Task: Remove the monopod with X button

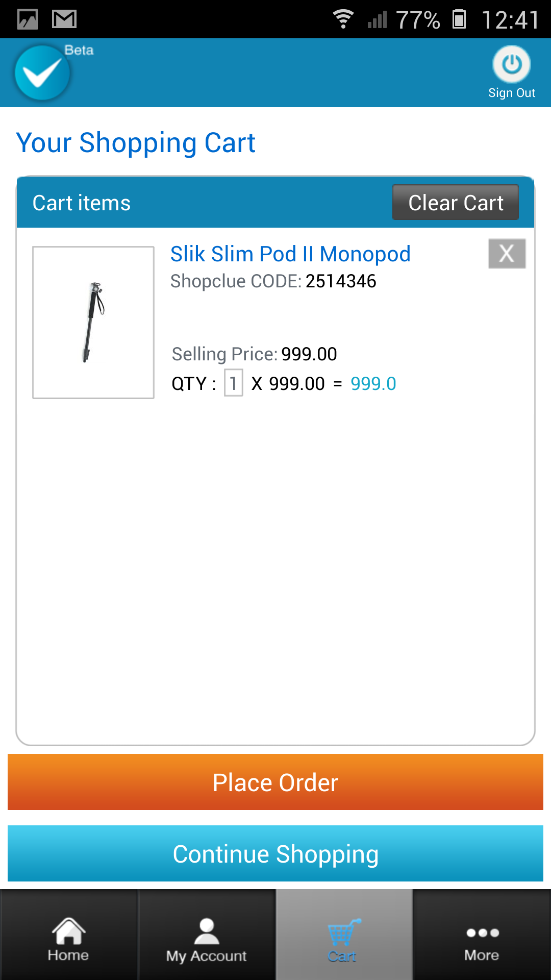Action: click(507, 254)
